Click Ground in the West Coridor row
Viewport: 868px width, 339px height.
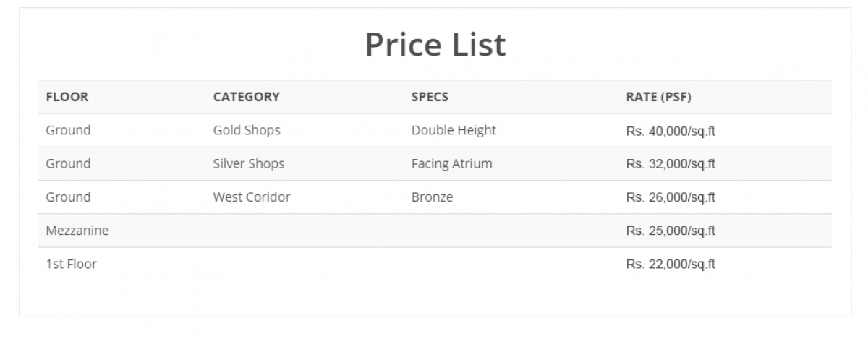pos(68,197)
